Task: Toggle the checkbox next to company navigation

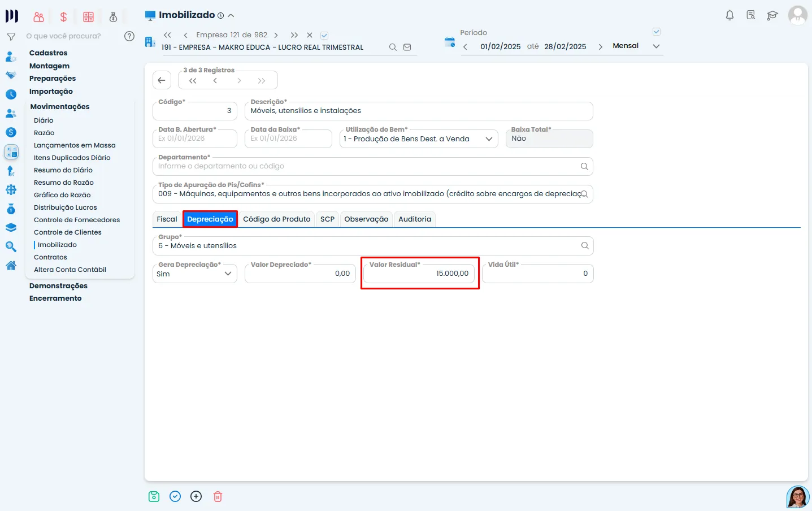Action: [x=324, y=35]
